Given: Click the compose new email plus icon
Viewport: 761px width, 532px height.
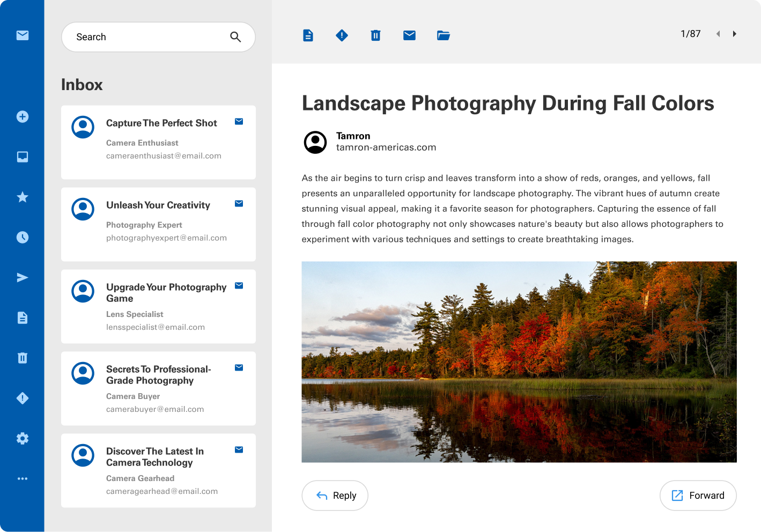Looking at the screenshot, I should (x=23, y=117).
